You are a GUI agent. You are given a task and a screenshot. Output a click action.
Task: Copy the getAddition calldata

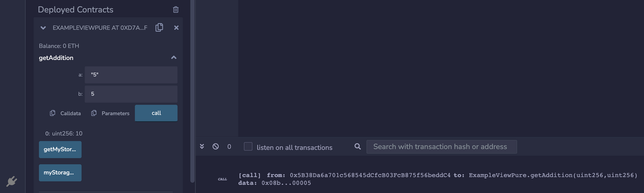pos(65,113)
